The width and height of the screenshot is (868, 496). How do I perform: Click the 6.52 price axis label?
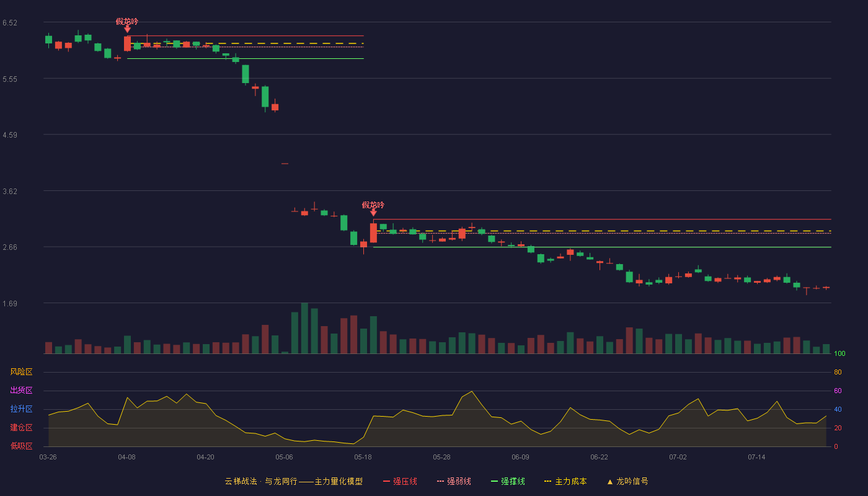pos(10,23)
